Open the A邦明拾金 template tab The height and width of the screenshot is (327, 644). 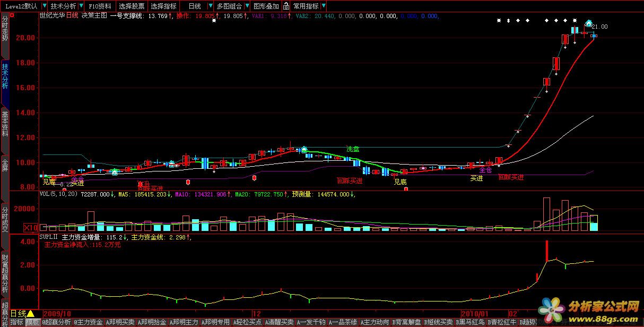(152, 322)
